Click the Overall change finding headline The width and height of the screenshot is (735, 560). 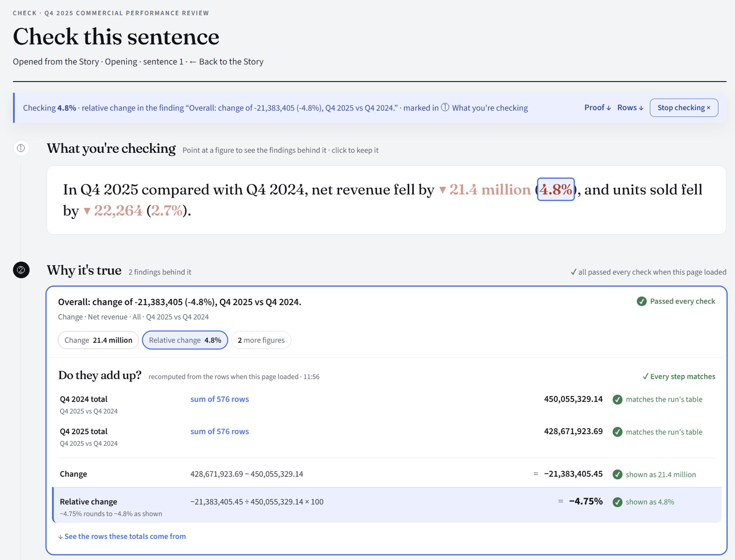180,302
